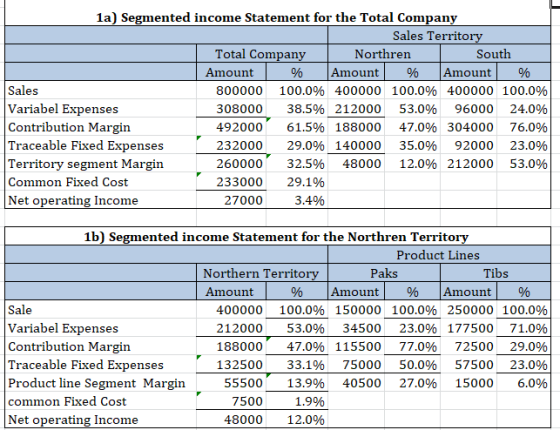This screenshot has height=430, width=560.
Task: Select the cell with value 38.5%
Action: point(297,109)
